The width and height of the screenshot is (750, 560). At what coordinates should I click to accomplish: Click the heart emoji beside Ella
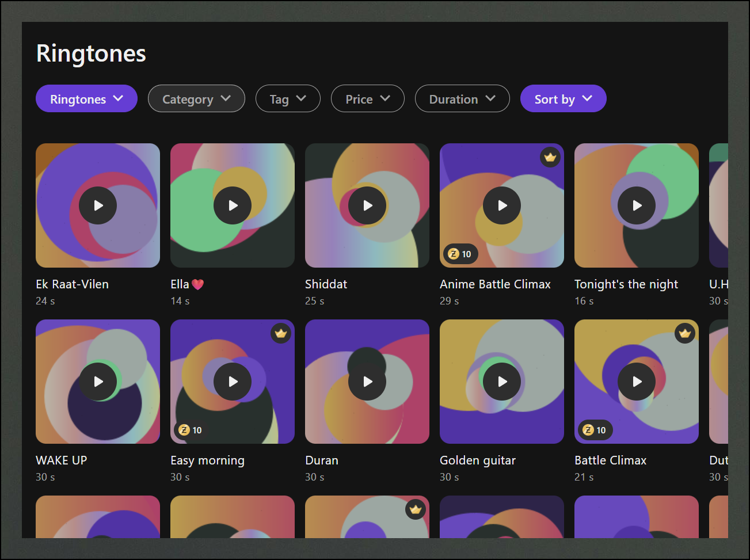click(198, 284)
